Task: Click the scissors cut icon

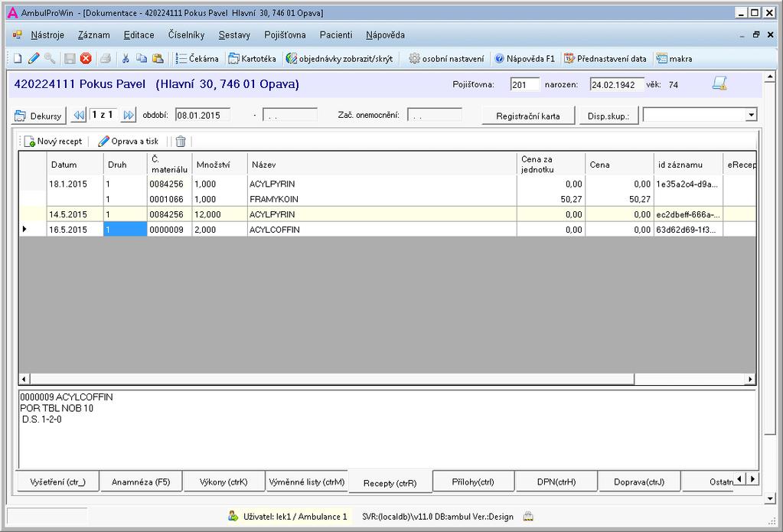Action: point(126,58)
